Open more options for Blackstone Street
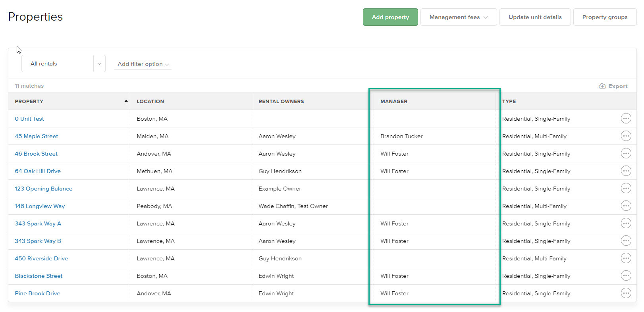The width and height of the screenshot is (644, 312). [626, 276]
